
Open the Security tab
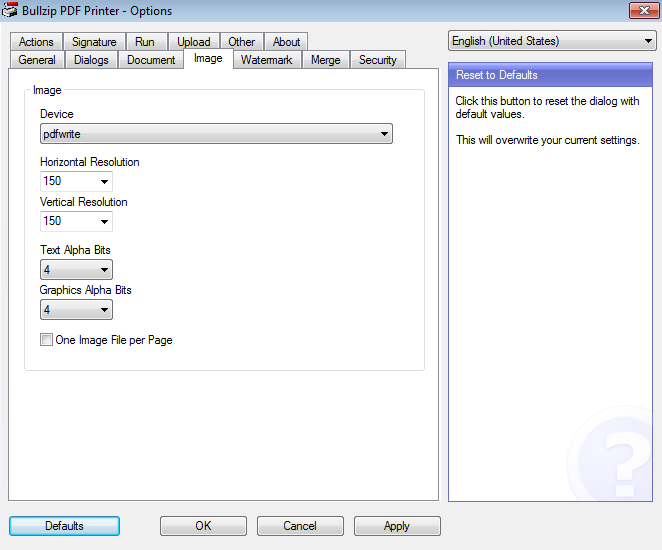pos(377,60)
